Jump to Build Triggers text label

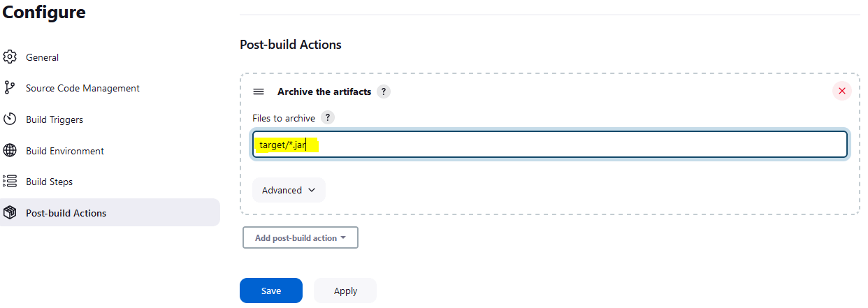tap(55, 119)
